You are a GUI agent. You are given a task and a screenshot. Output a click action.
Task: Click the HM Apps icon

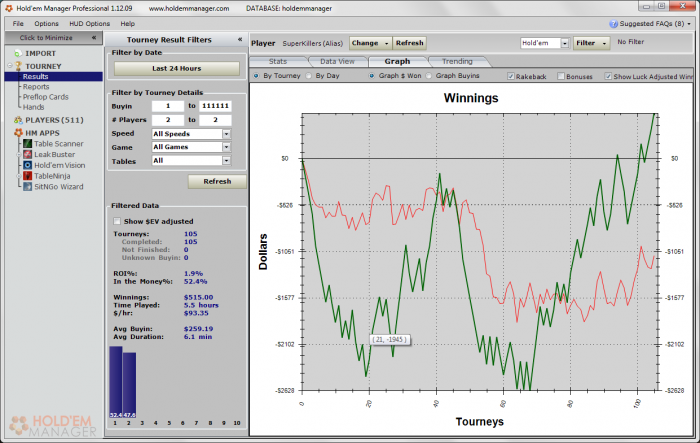pyautogui.click(x=18, y=133)
